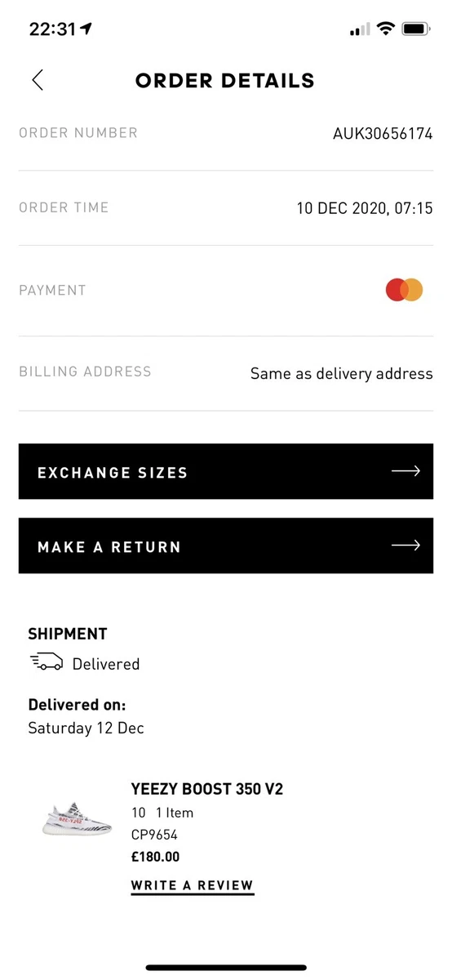Tap the order number AUK30656174
This screenshot has height=980, width=452.
pyautogui.click(x=383, y=134)
